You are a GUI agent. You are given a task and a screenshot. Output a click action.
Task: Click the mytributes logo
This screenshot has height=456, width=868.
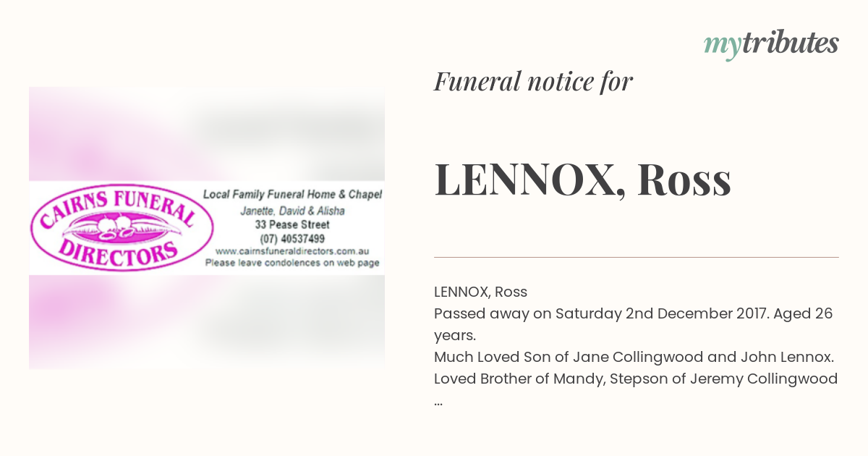click(x=771, y=45)
